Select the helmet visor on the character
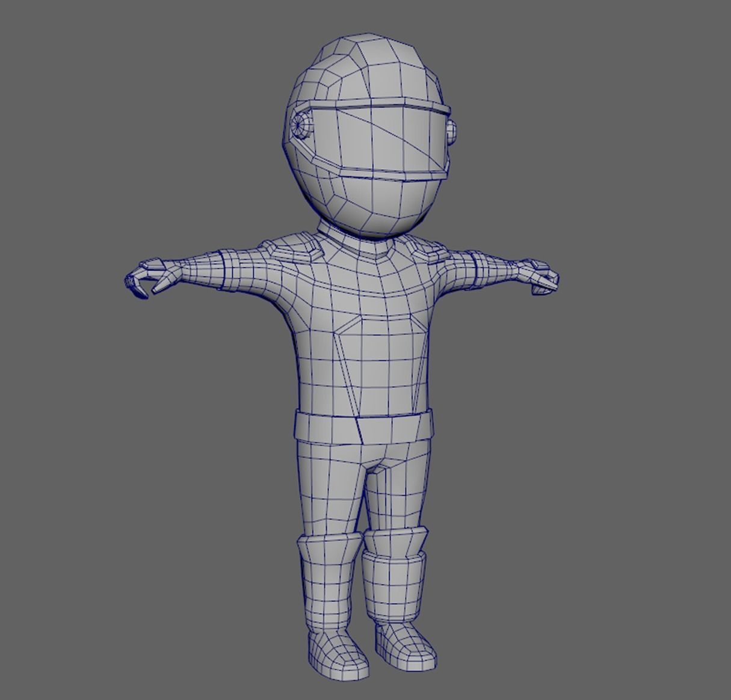Viewport: 731px width, 700px height. [379, 141]
